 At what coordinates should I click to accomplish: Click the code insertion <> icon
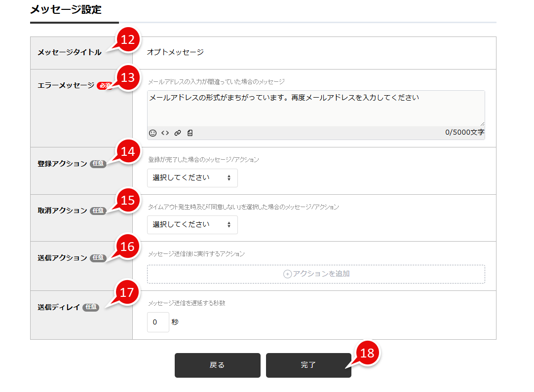(x=165, y=133)
